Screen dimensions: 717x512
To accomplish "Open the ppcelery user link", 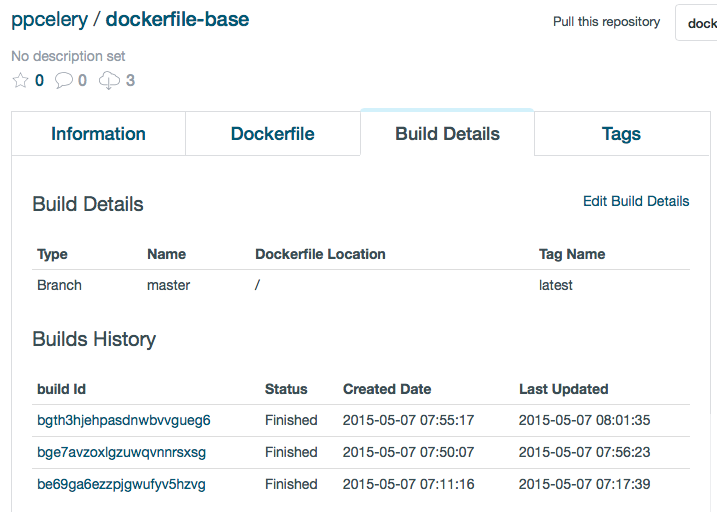I will tap(47, 19).
